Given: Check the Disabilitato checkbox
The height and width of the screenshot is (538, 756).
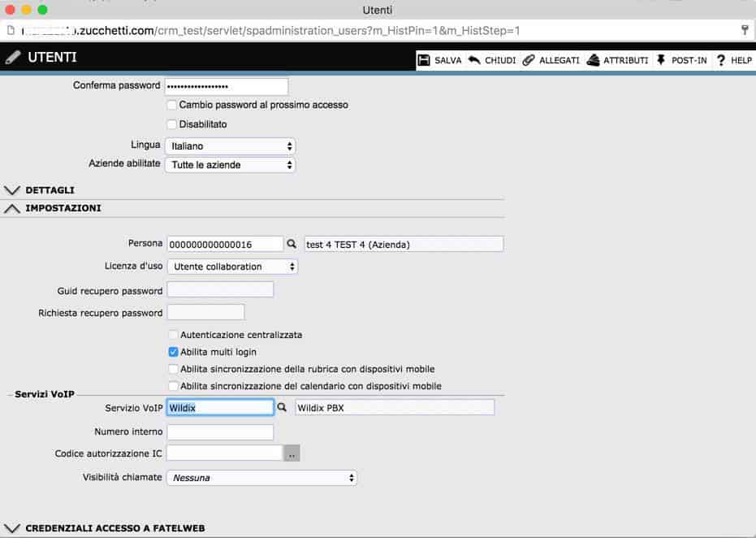Looking at the screenshot, I should [x=171, y=124].
